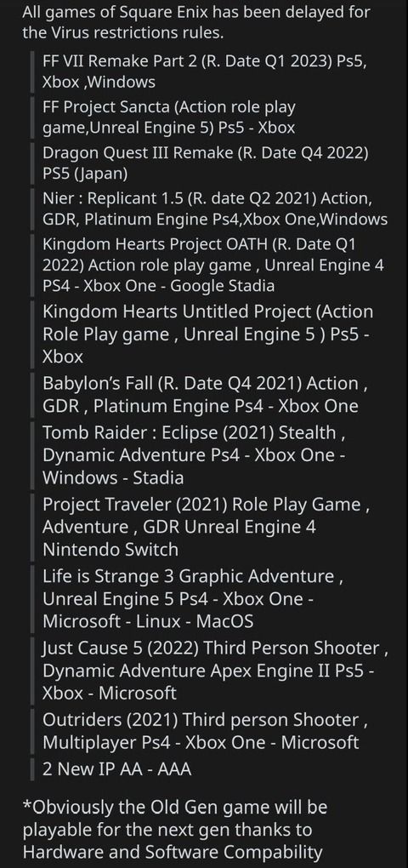408x868 pixels.
Task: Select the Dragon Quest III Remake entry
Action: (206, 163)
